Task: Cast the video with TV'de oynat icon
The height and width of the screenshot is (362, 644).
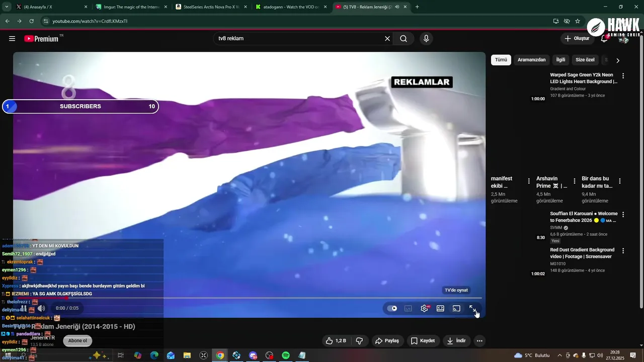Action: coord(456,308)
